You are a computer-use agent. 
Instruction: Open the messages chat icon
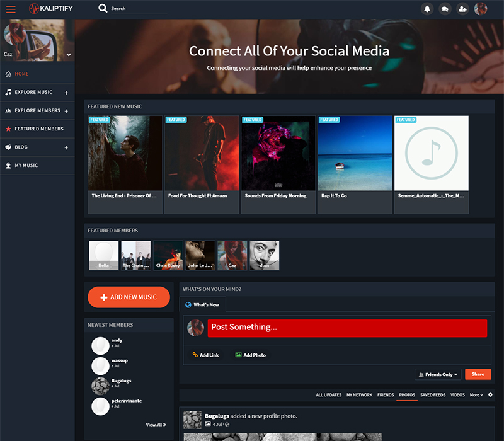445,9
